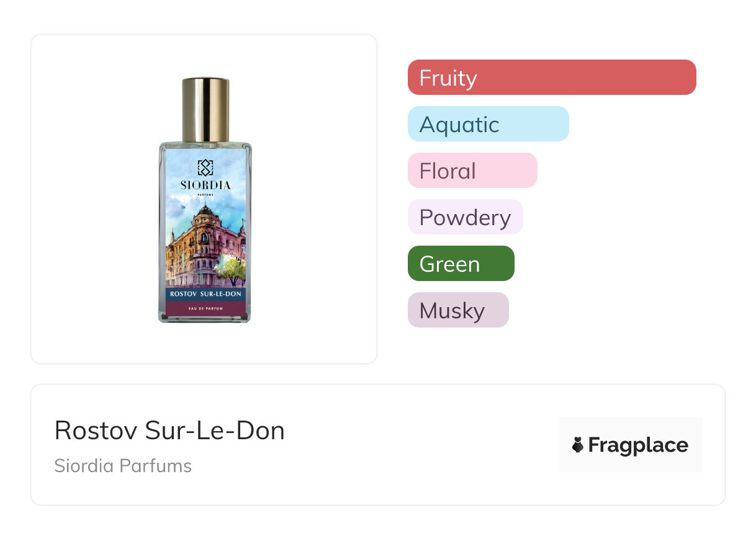Viewport: 756px width, 536px height.
Task: Click the Fragplace wordmark text
Action: pos(638,445)
